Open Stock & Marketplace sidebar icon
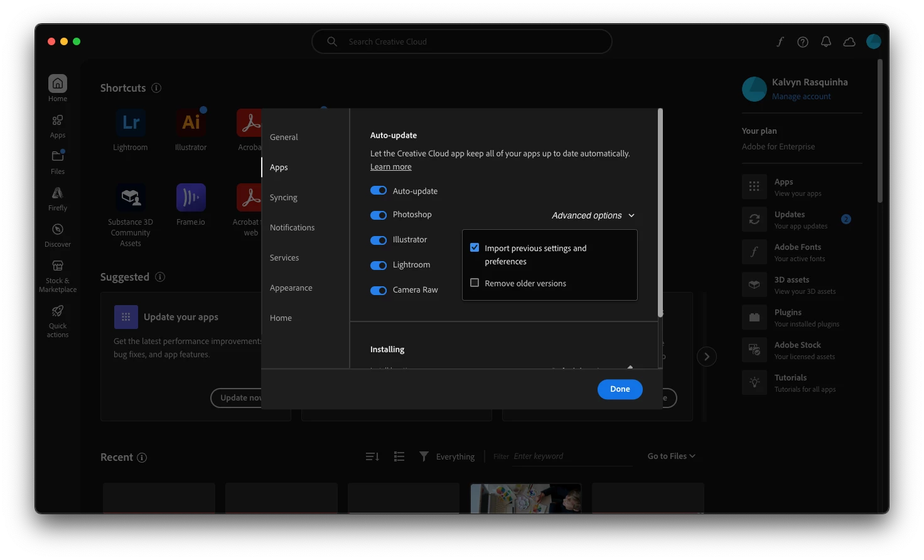Image resolution: width=924 pixels, height=560 pixels. (58, 266)
